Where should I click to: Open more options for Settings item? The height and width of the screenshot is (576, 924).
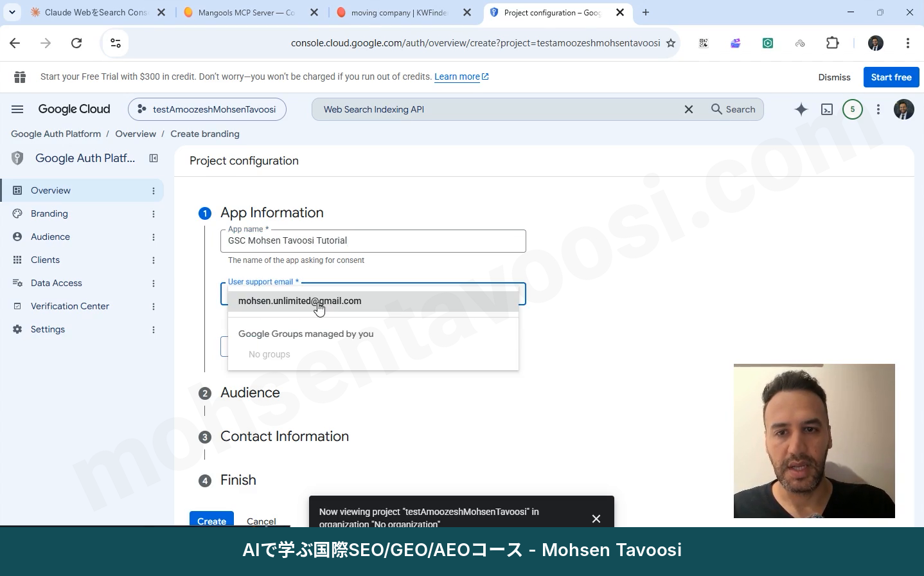[x=154, y=330]
